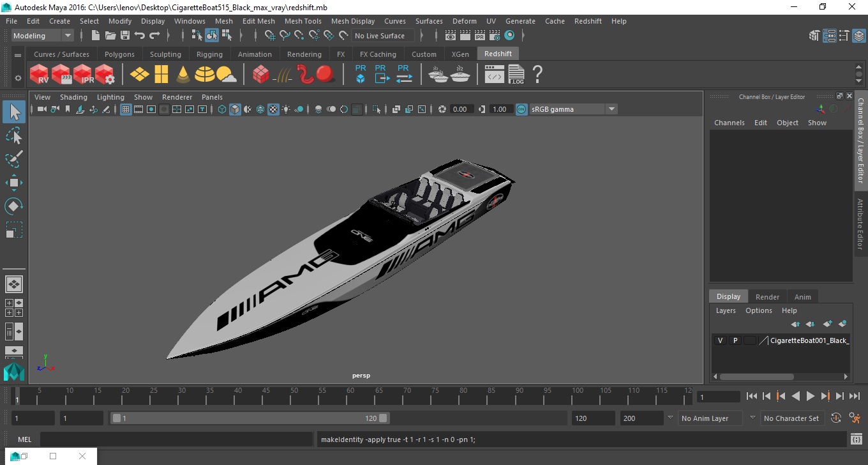Image resolution: width=868 pixels, height=465 pixels.
Task: Toggle wireframe cube display button
Action: click(x=222, y=109)
